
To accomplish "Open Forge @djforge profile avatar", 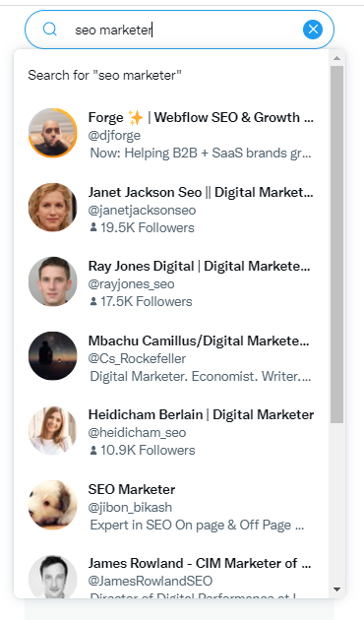I will 53,133.
